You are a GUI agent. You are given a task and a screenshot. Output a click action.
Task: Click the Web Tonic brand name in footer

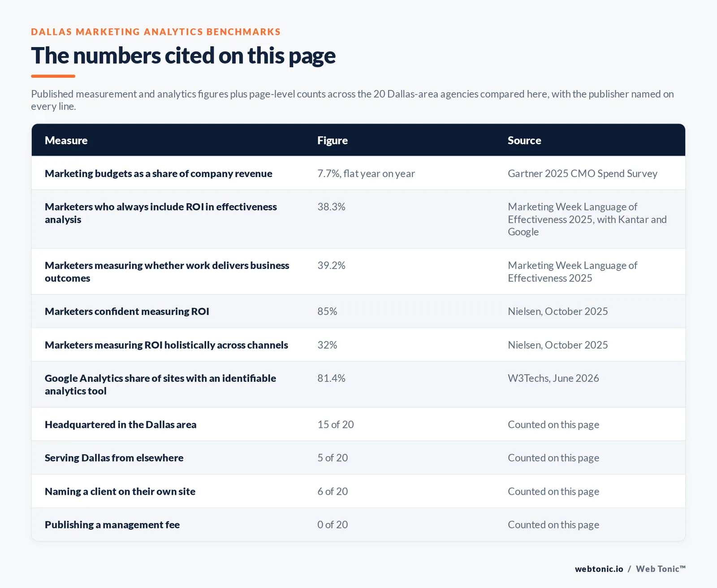(661, 569)
